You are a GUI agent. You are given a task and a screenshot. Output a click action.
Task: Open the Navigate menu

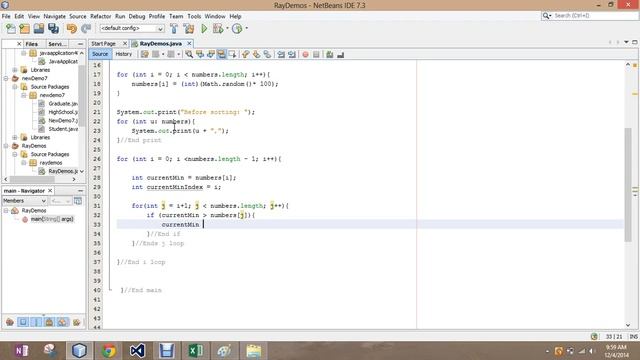(x=54, y=16)
